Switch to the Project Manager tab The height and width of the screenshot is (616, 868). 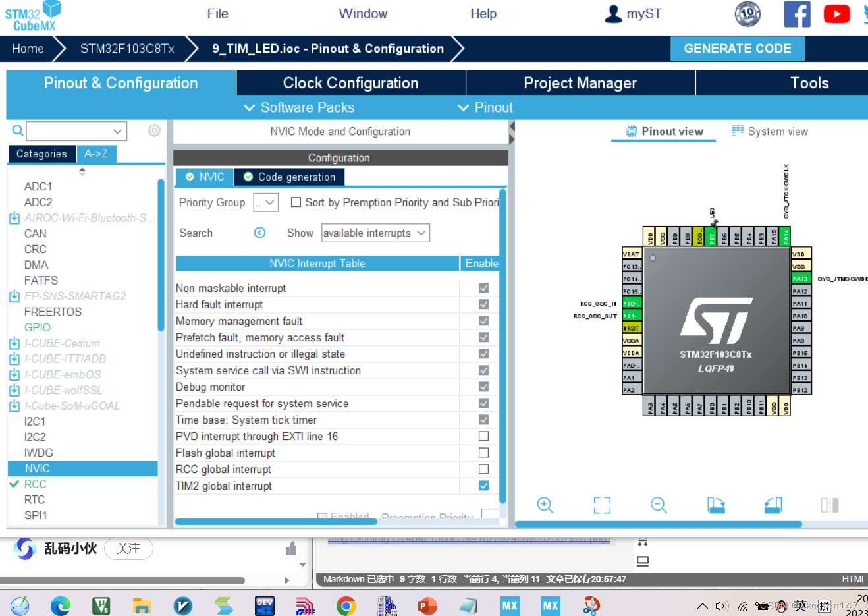(x=580, y=83)
